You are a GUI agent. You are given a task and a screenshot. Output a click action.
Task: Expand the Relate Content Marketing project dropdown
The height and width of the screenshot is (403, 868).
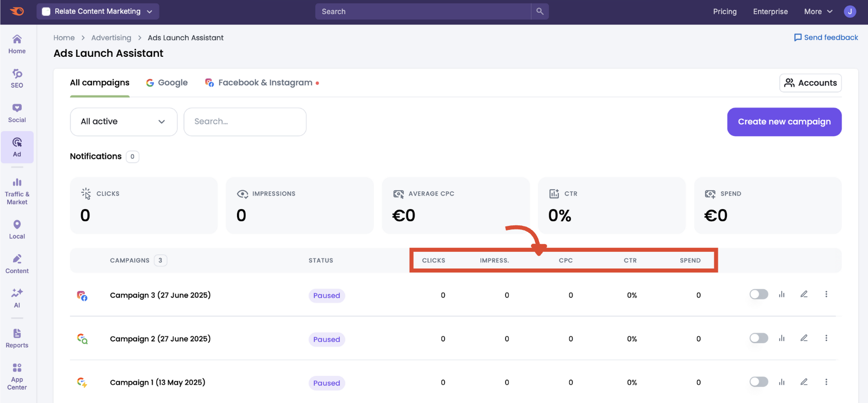[x=97, y=11]
